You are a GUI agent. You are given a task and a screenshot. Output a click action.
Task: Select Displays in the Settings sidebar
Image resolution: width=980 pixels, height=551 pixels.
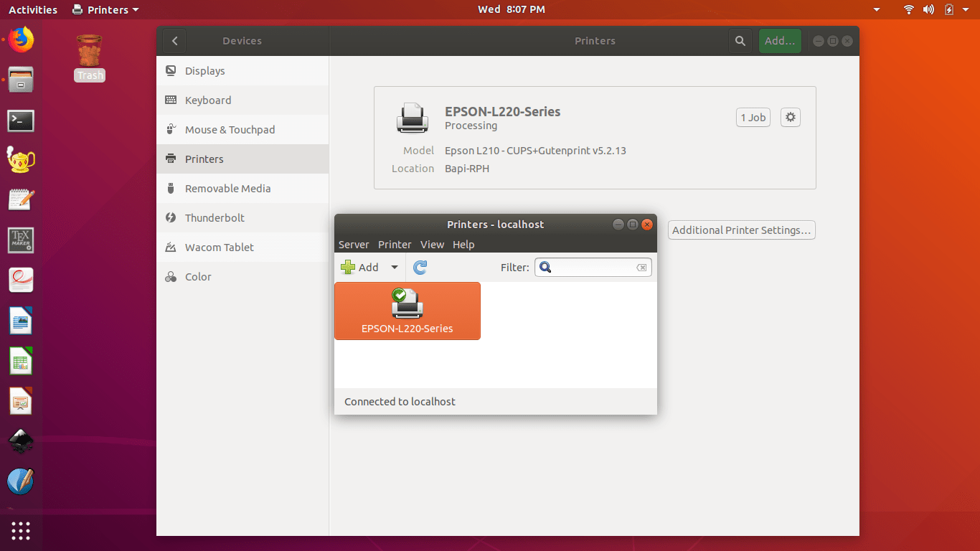[242, 71]
